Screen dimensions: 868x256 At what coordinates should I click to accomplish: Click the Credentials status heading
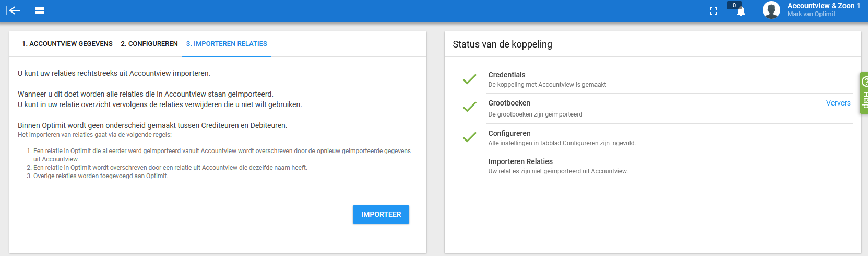[x=507, y=75]
